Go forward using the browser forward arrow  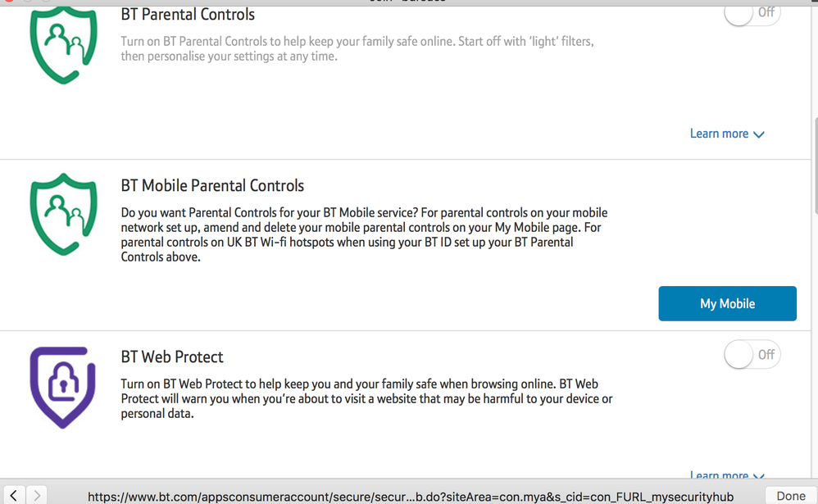[37, 495]
